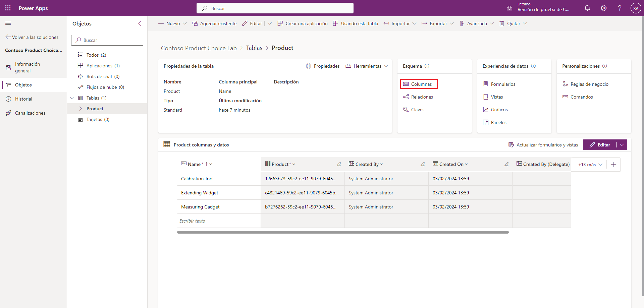The image size is (644, 308).
Task: Click the environment picker icon
Action: click(509, 8)
